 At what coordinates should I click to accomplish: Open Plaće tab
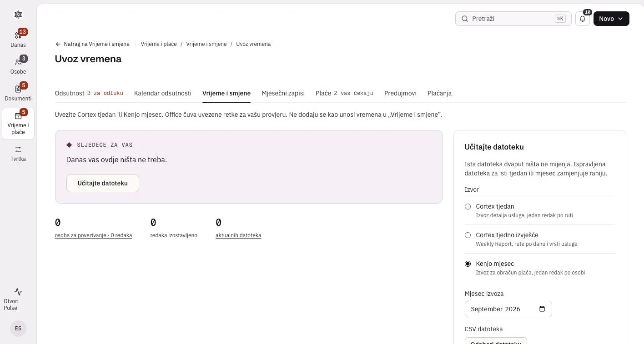coord(344,93)
